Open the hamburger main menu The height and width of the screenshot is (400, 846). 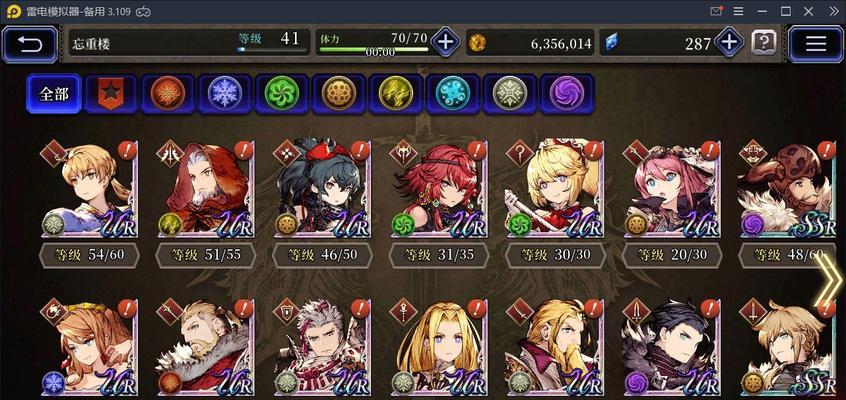click(x=816, y=44)
